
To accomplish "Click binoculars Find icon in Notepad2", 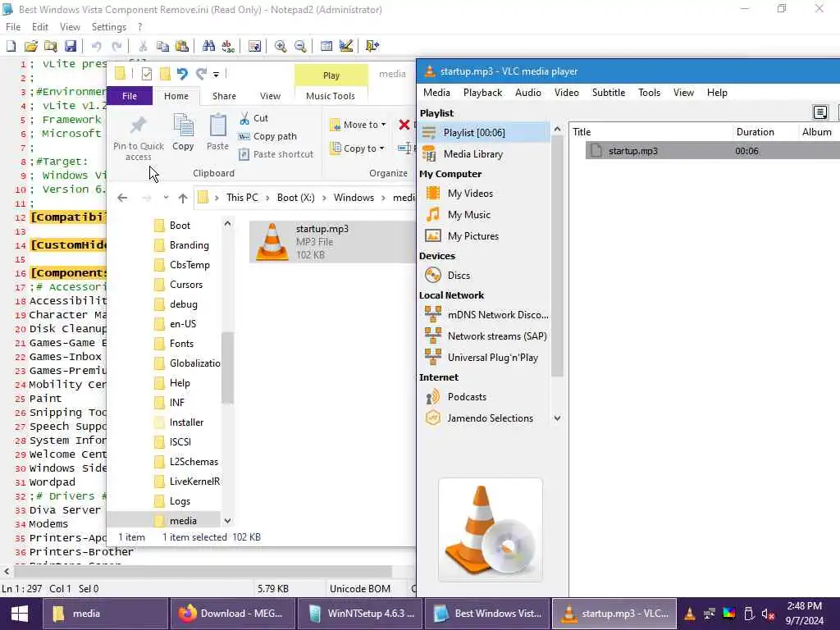I will click(208, 46).
